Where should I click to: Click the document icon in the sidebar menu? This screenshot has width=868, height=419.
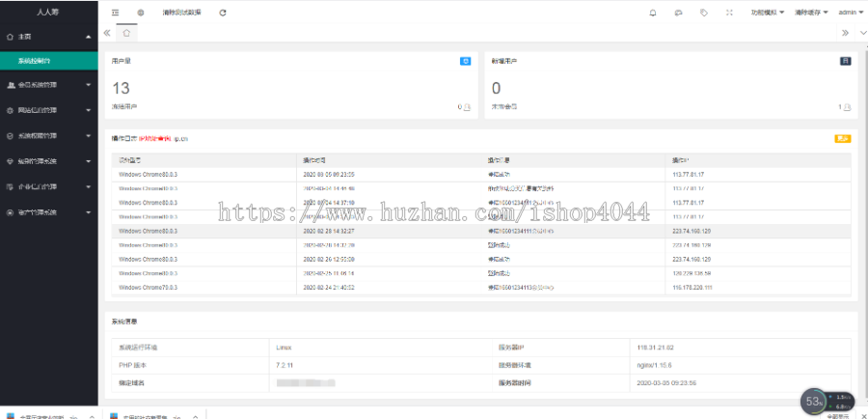coord(10,186)
